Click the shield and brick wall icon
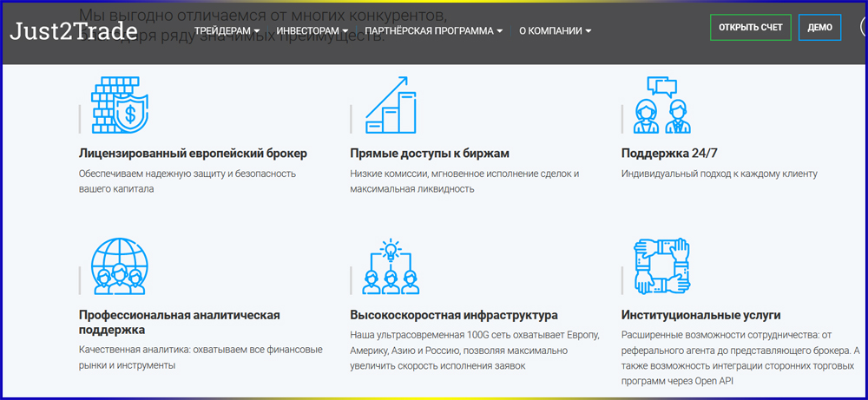868x400 pixels. coord(120,105)
